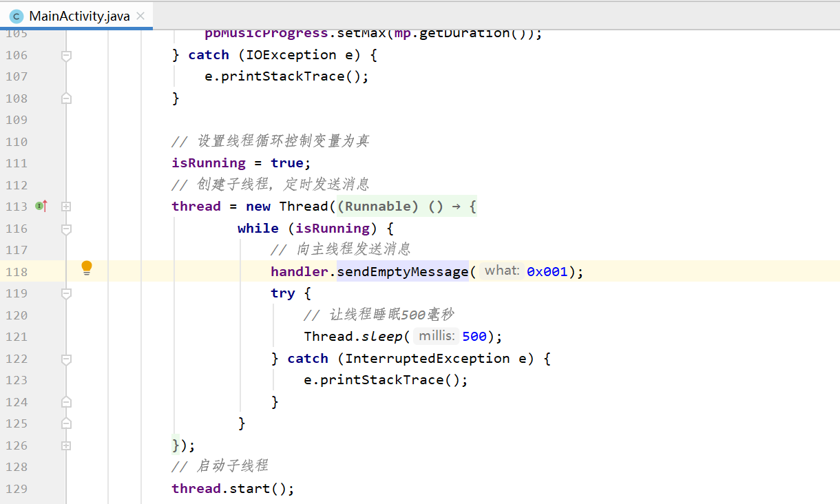Click the yellow lightbulb quick-fix icon

[87, 268]
